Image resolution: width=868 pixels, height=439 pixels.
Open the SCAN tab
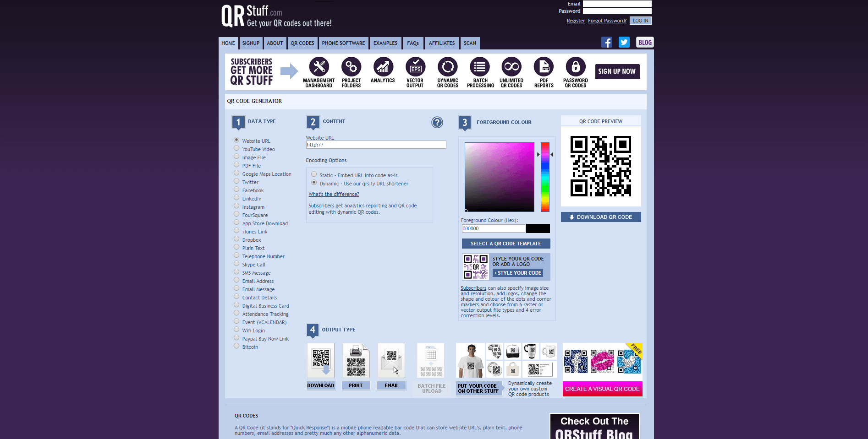tap(470, 43)
